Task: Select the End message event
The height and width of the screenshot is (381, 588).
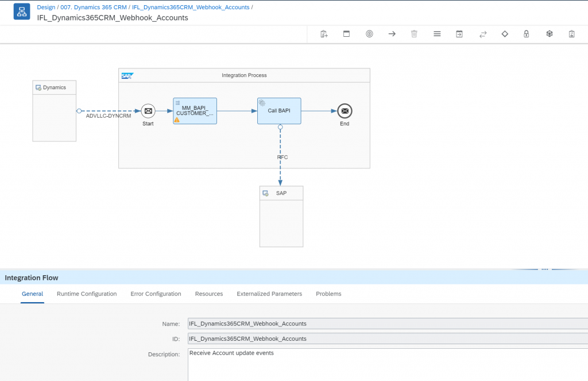Action: coord(345,111)
